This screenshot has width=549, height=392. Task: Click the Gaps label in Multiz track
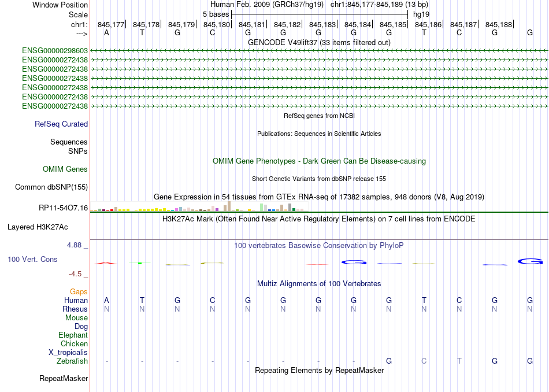point(79,291)
